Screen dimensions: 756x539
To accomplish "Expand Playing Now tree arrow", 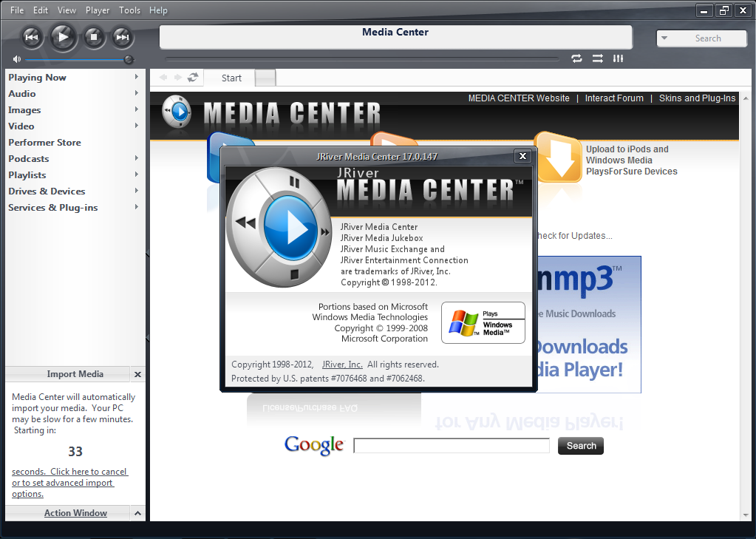I will click(x=137, y=77).
